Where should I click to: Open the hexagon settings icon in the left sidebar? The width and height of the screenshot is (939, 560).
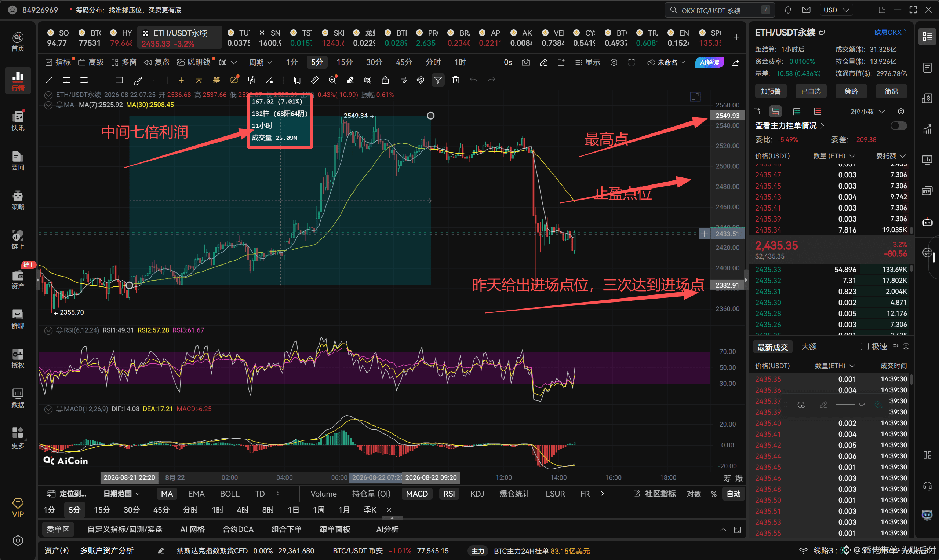18,541
